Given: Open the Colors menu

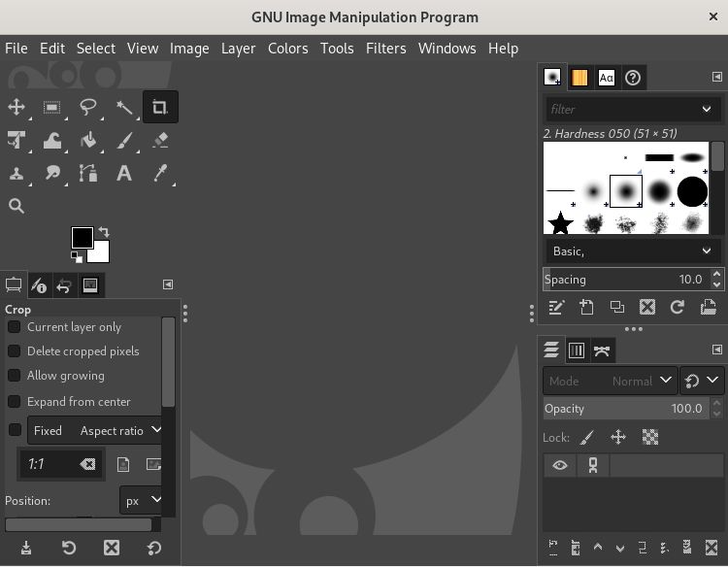Looking at the screenshot, I should (287, 48).
